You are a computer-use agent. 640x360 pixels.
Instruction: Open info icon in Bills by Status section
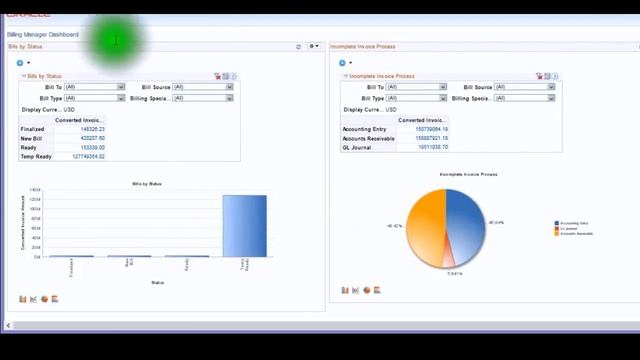(233, 76)
